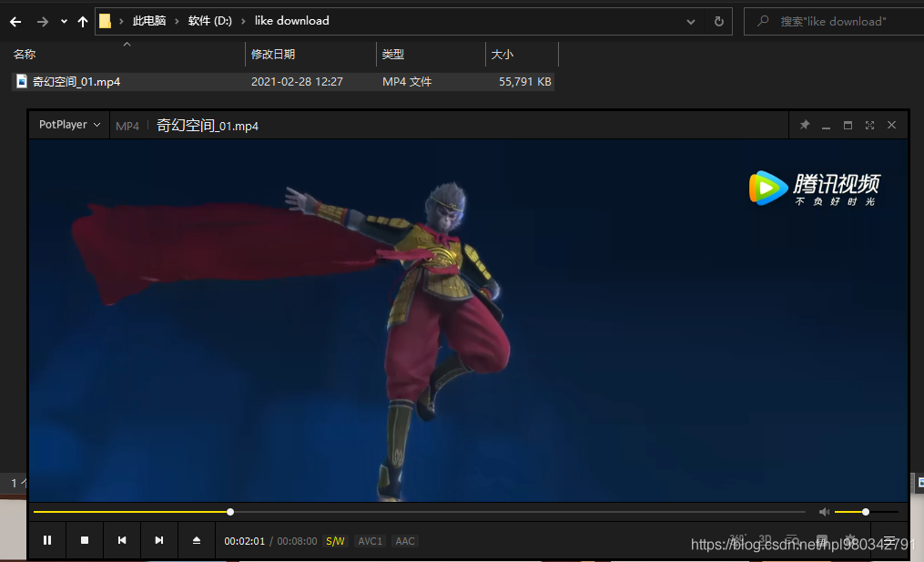
Task: Mute audio with the speaker icon
Action: (824, 512)
